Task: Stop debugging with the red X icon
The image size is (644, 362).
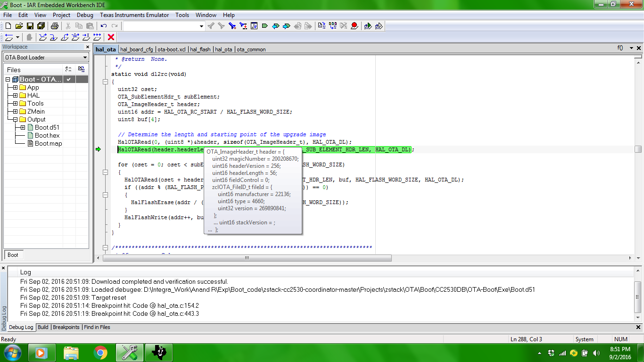Action: pos(111,37)
